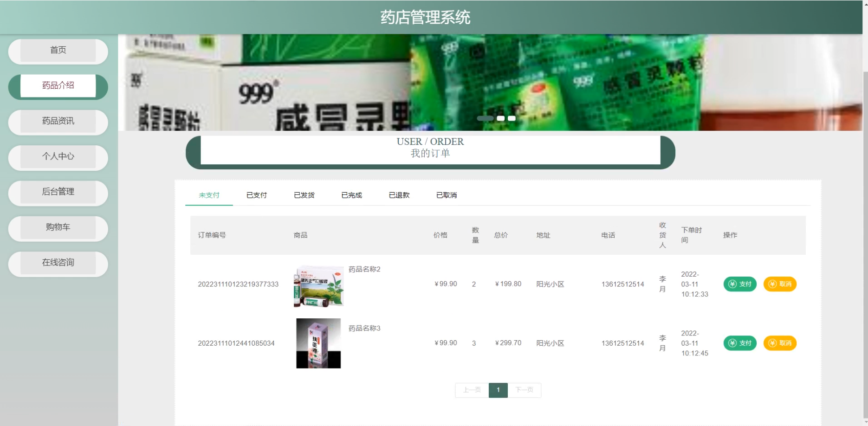The image size is (868, 426).
Task: Go to the previous page with 上一页
Action: coord(472,390)
